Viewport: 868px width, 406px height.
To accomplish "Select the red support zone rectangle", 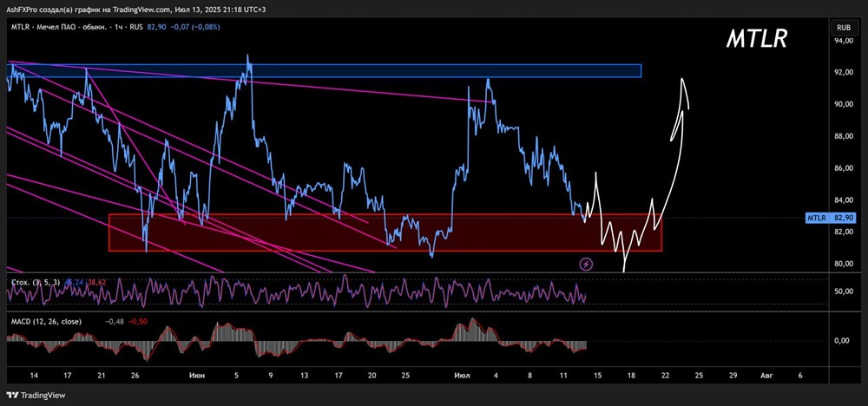I will [385, 232].
